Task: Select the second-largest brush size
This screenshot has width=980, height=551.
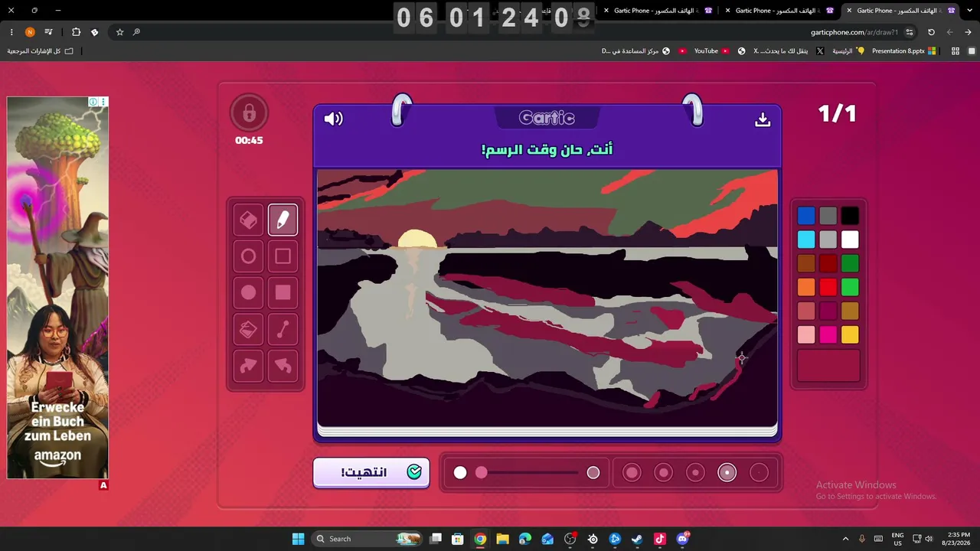Action: [x=664, y=473]
